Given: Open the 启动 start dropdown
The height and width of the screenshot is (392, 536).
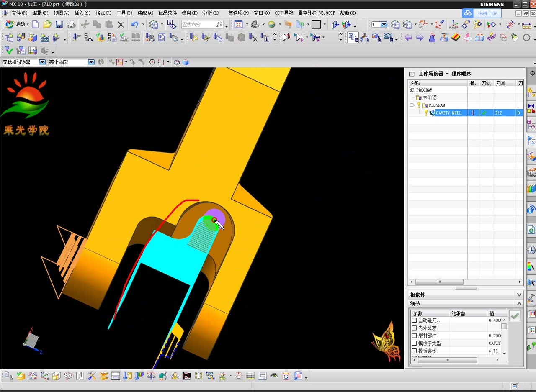Looking at the screenshot, I should (17, 24).
